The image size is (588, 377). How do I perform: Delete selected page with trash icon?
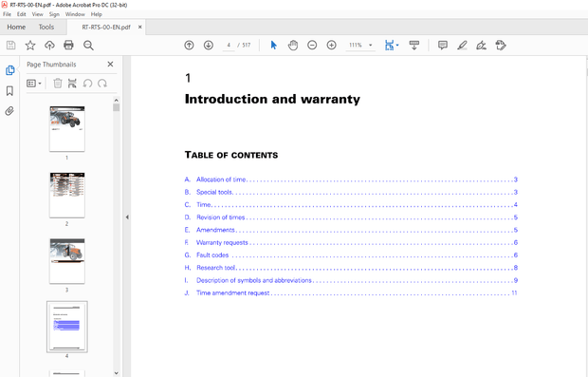[57, 83]
